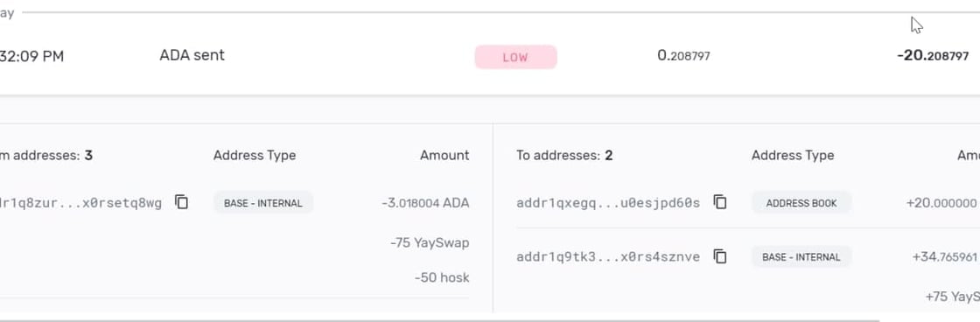
Task: Select the addr1qxegq...u0esjpd60s address text
Action: (x=608, y=203)
